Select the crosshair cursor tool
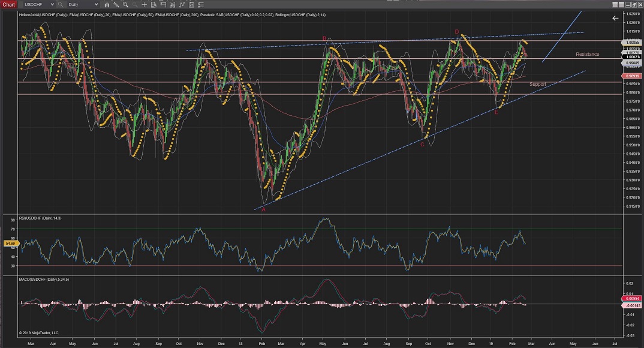The width and height of the screenshot is (644, 348). tap(144, 5)
